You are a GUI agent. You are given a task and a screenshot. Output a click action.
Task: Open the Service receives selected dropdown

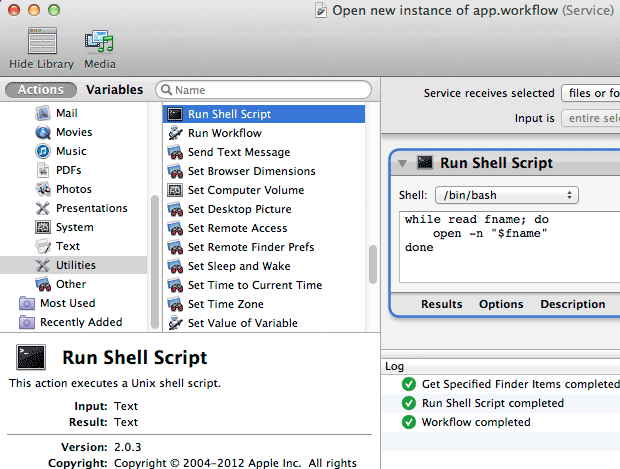590,93
